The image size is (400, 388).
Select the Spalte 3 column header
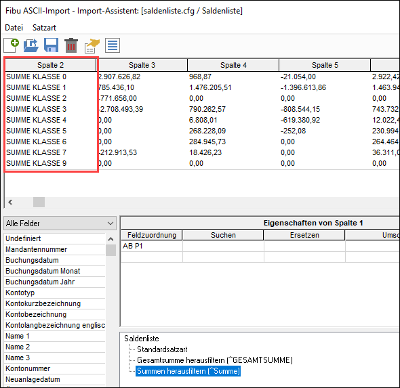tap(142, 65)
